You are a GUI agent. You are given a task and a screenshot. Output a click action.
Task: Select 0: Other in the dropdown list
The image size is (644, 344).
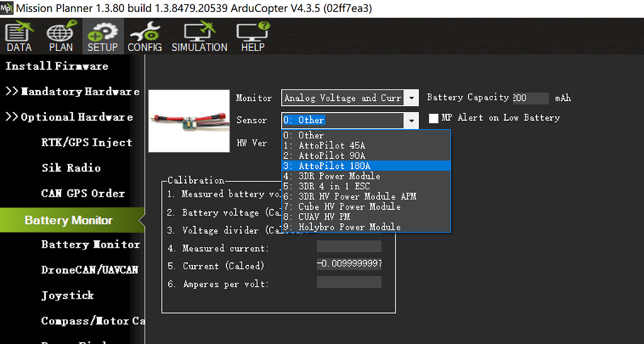366,135
